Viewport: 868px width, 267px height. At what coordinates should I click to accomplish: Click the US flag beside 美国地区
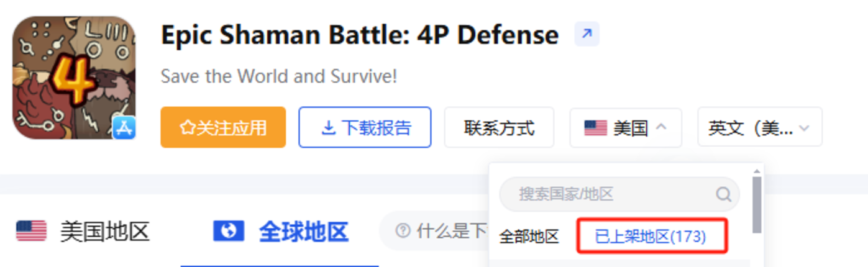(31, 231)
